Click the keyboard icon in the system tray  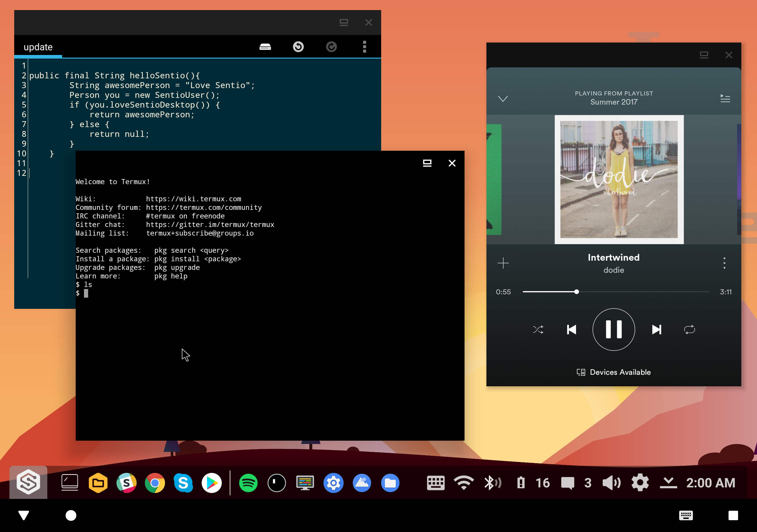[x=436, y=483]
